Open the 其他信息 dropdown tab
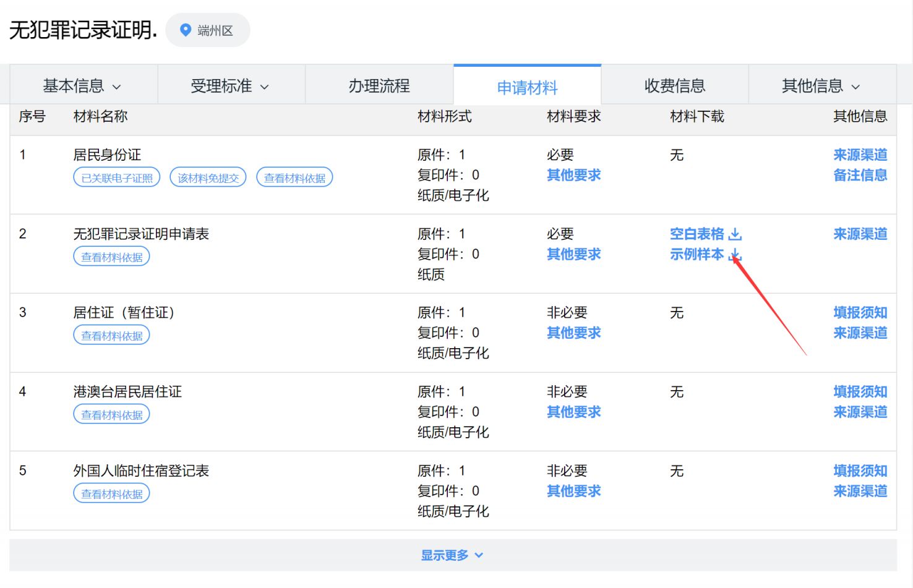Viewport: 913px width, 588px height. pos(821,86)
